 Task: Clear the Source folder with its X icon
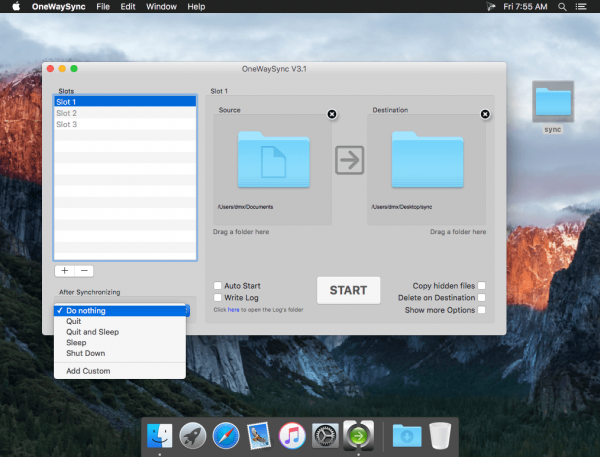[x=332, y=114]
